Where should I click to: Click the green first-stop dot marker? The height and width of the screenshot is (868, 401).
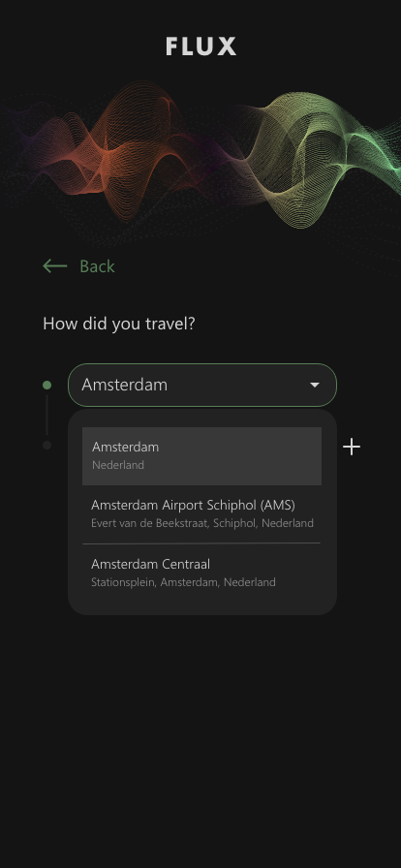pos(47,385)
